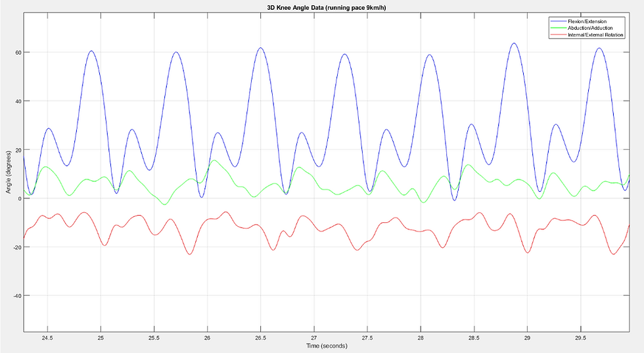Select the Internal/External Rotation legend entry
This screenshot has height=353, width=644.
[595, 35]
